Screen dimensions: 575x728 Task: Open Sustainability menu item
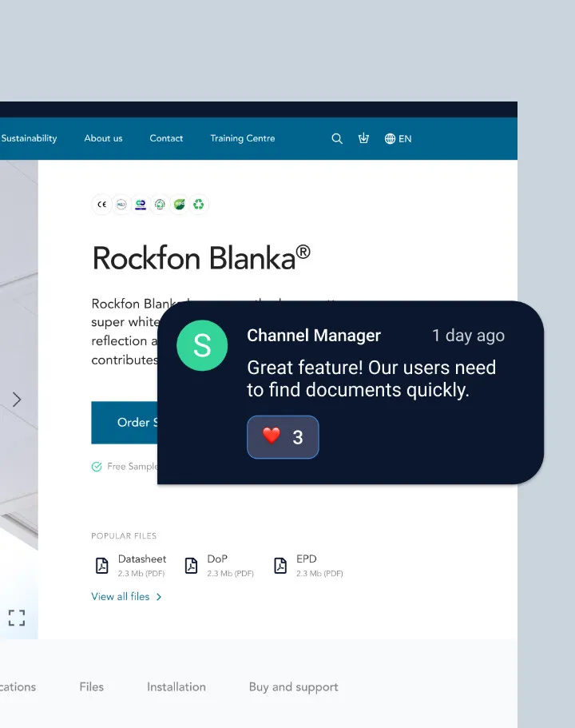(29, 138)
